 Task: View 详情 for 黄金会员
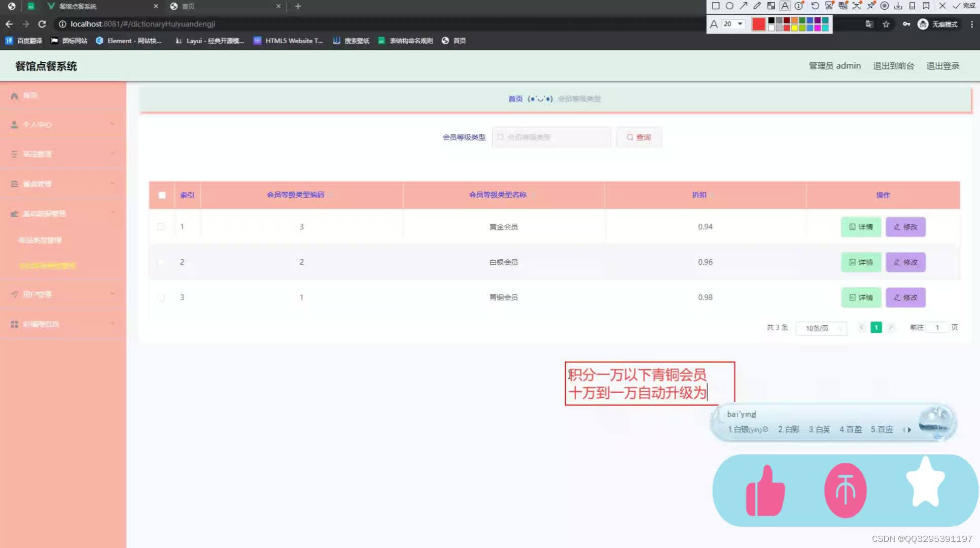861,227
